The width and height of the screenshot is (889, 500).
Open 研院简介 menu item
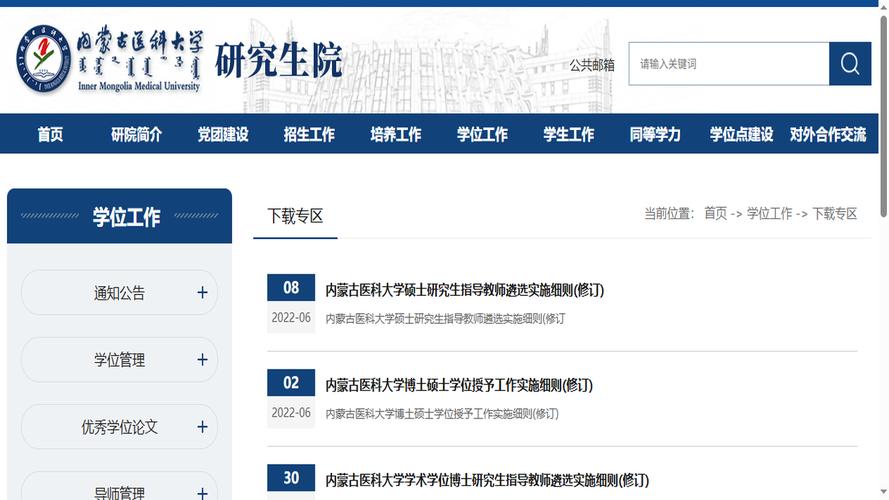click(137, 134)
